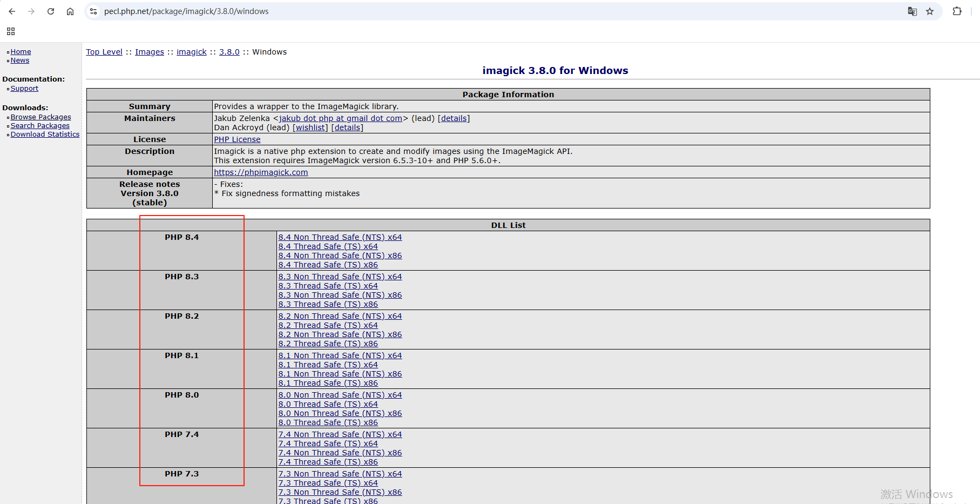Open Home in the sidebar
The height and width of the screenshot is (504, 980).
click(21, 52)
